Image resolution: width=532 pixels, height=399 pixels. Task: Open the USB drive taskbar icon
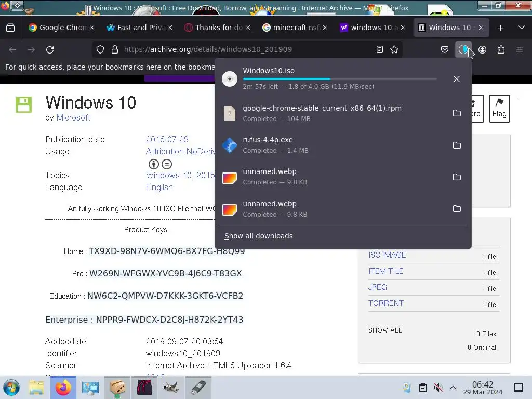coord(198,388)
